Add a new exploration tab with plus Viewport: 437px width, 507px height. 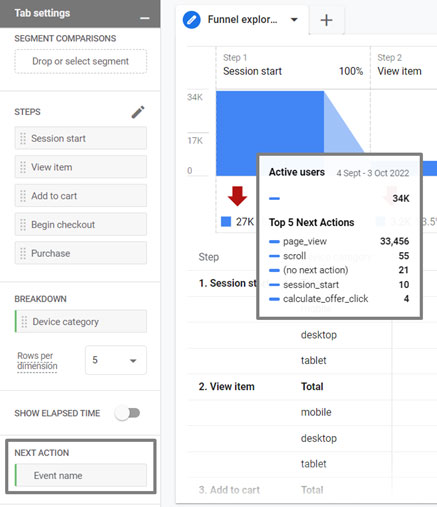[326, 20]
